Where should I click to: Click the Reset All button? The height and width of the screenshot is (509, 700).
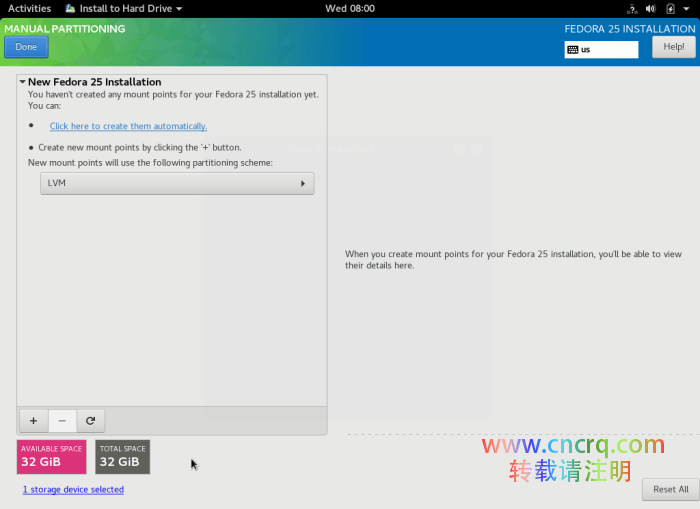pyautogui.click(x=671, y=489)
